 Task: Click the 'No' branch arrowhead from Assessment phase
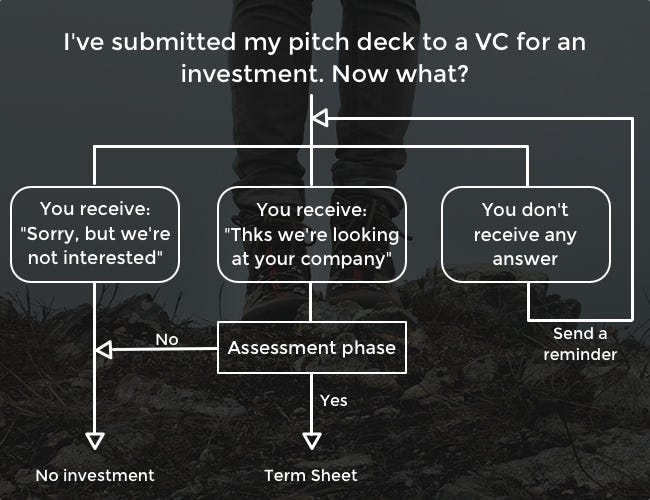point(104,350)
